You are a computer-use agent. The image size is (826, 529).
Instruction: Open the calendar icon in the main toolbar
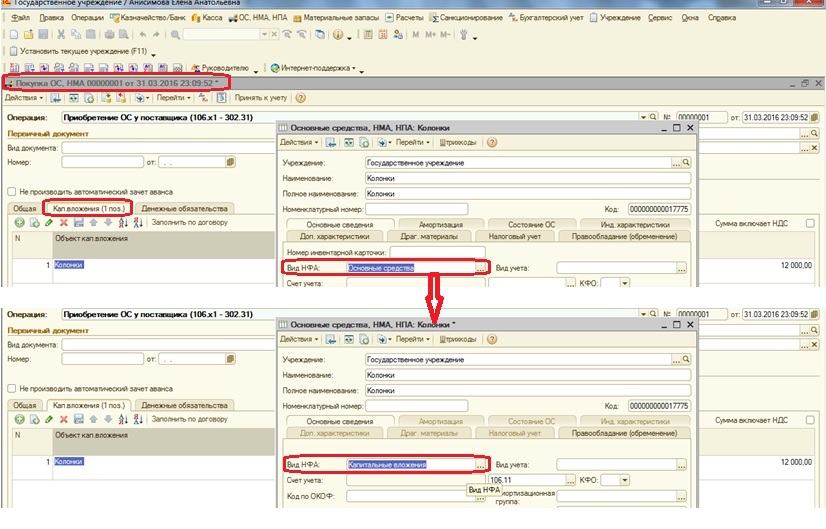(383, 35)
